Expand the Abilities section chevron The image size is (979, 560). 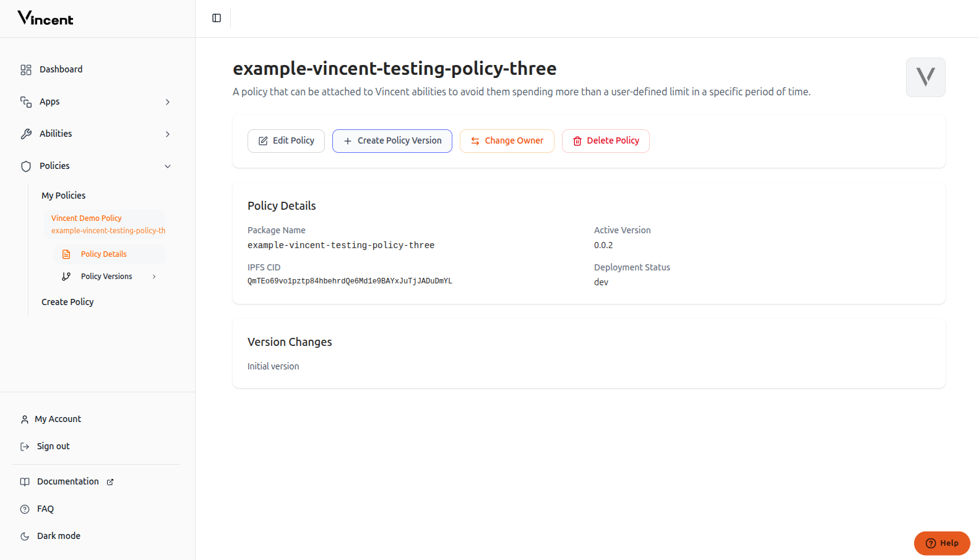click(x=168, y=134)
